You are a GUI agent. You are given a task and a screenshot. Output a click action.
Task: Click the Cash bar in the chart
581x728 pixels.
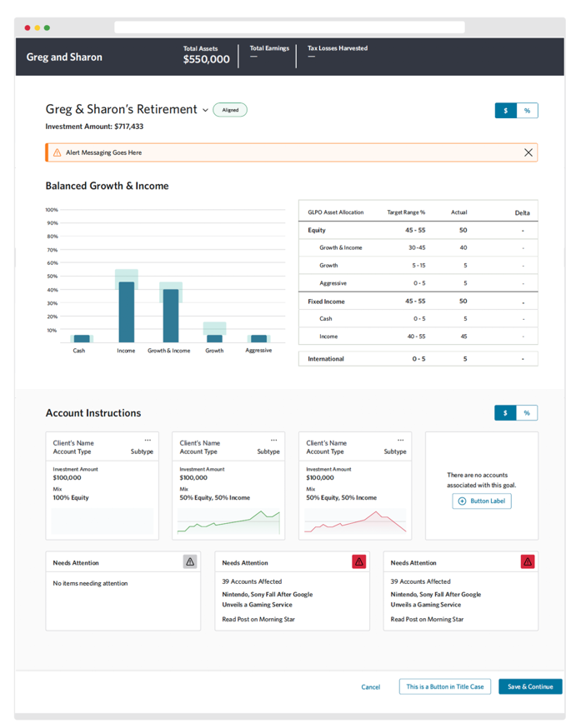pyautogui.click(x=82, y=338)
